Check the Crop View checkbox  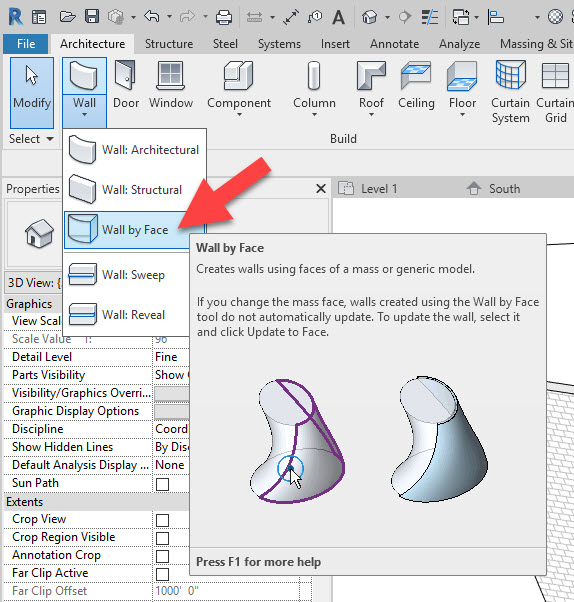click(162, 520)
